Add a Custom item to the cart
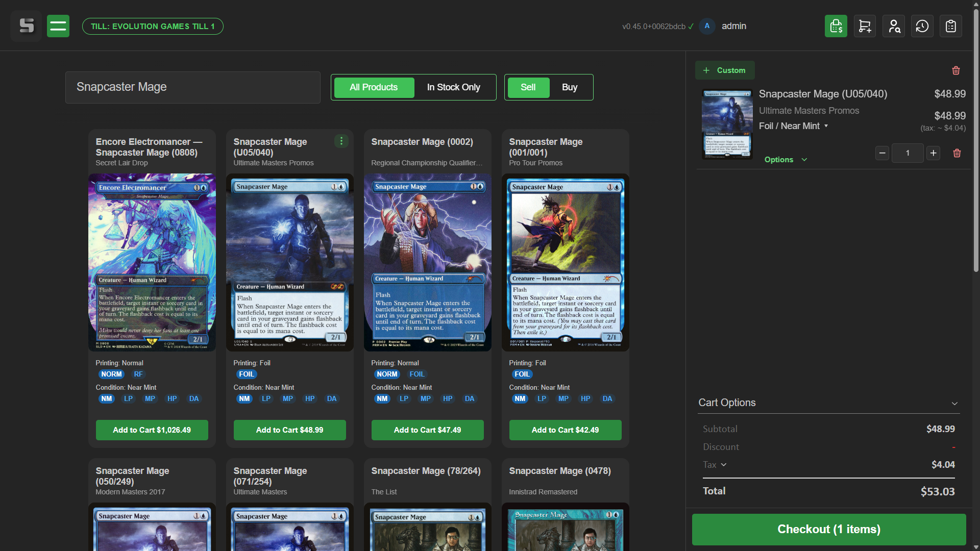The height and width of the screenshot is (551, 980). [x=724, y=70]
